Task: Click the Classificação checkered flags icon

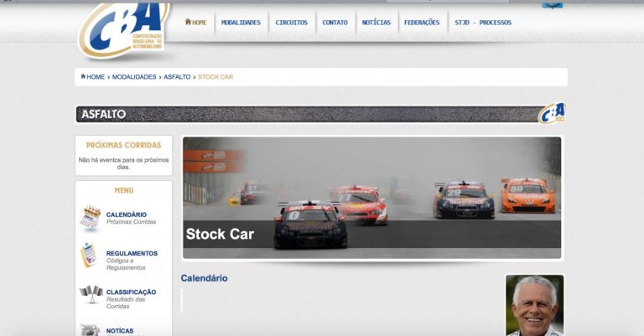Action: pyautogui.click(x=91, y=294)
